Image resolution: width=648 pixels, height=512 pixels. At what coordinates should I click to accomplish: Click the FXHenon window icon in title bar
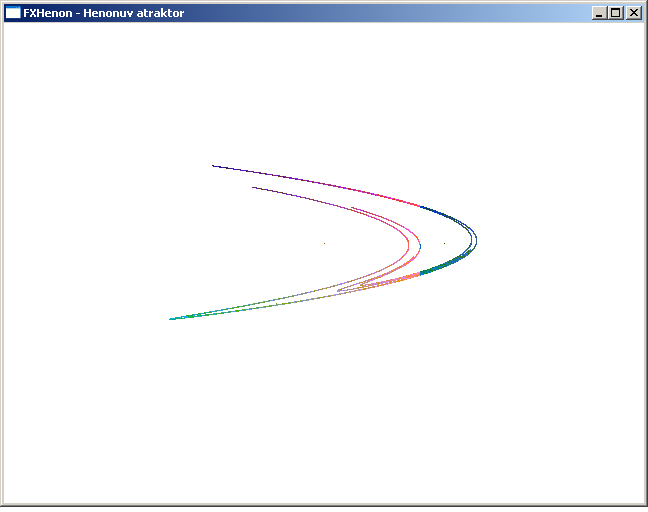13,13
